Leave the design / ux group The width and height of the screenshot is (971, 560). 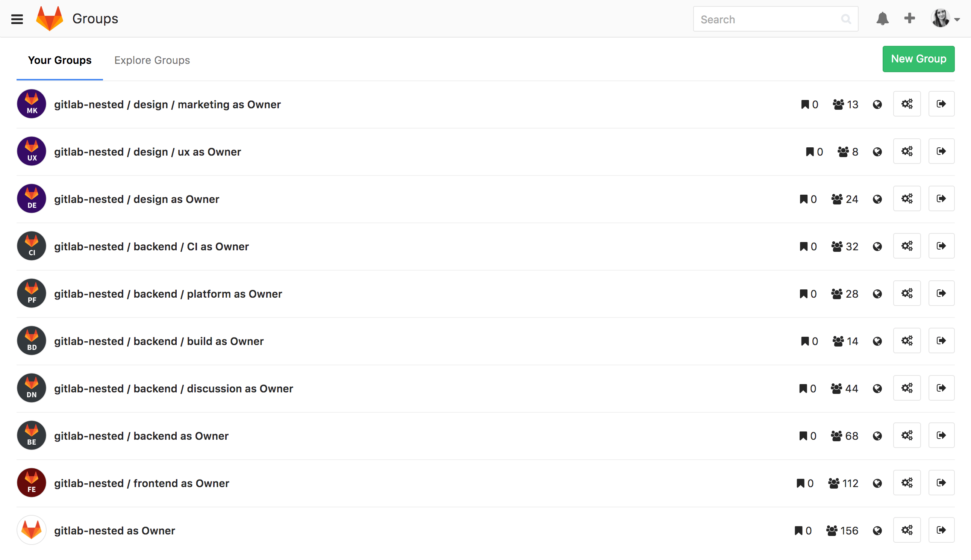(941, 151)
